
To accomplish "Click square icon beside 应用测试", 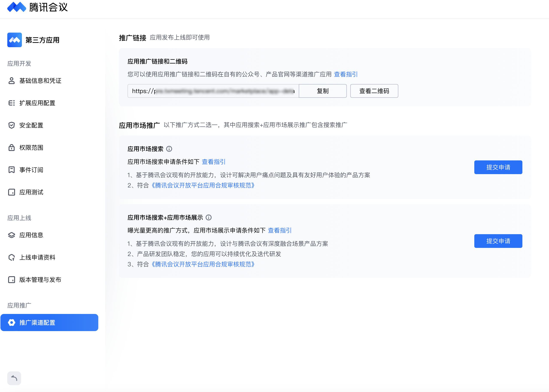I will pyautogui.click(x=11, y=192).
